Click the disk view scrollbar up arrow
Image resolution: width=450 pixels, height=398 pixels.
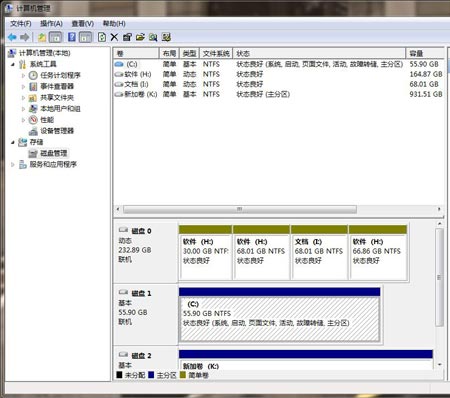(x=440, y=224)
